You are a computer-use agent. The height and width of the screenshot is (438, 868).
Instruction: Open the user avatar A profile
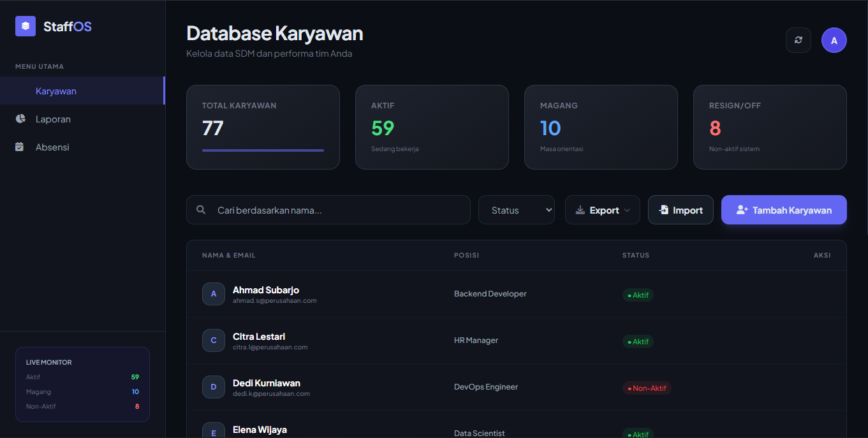pyautogui.click(x=834, y=40)
